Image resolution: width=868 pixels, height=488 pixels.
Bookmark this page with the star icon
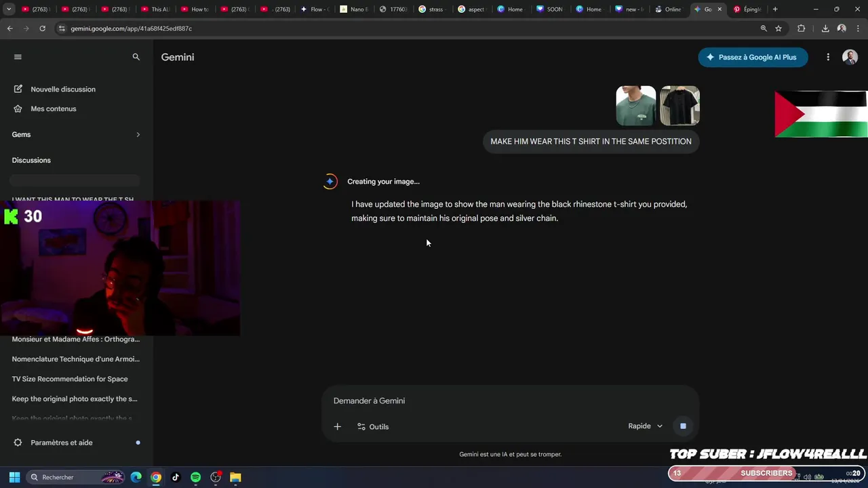point(778,28)
